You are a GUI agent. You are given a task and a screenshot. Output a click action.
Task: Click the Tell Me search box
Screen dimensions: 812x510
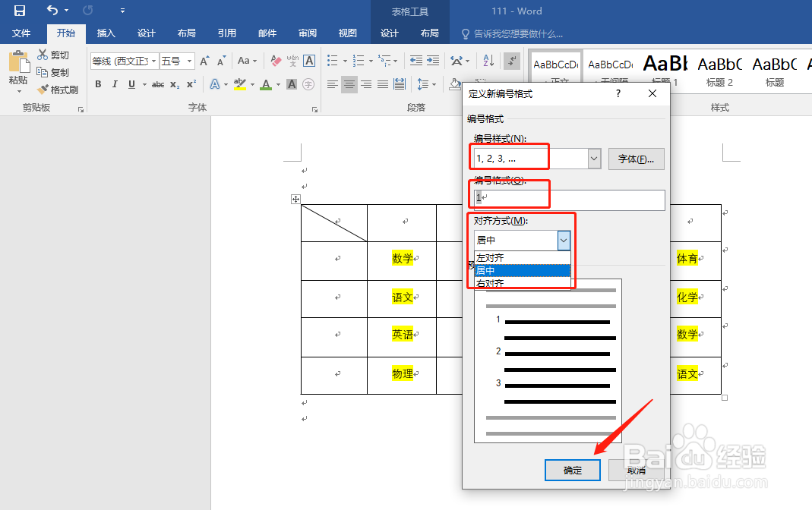pyautogui.click(x=518, y=33)
